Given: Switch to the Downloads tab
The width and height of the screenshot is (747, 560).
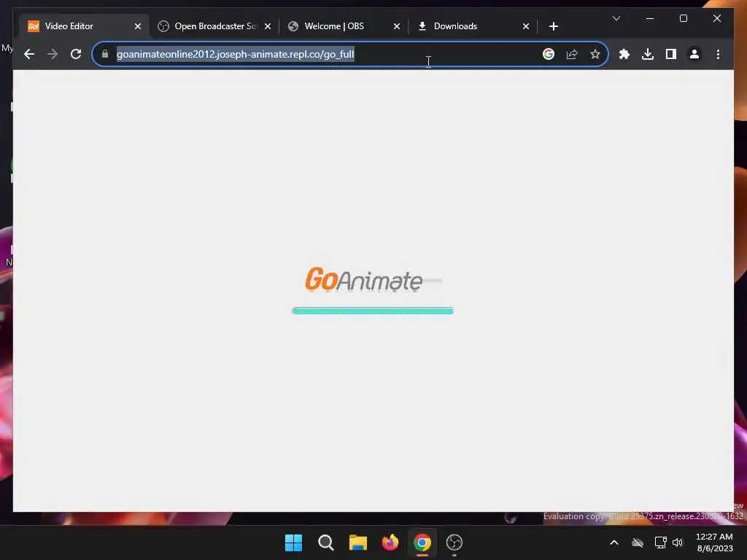Looking at the screenshot, I should point(473,26).
